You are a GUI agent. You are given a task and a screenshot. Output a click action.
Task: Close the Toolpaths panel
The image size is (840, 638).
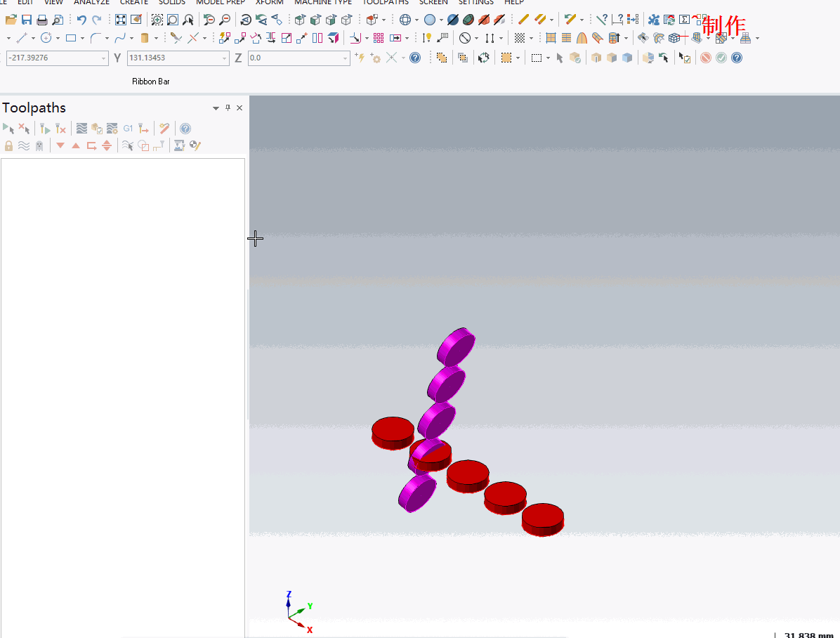[x=239, y=108]
